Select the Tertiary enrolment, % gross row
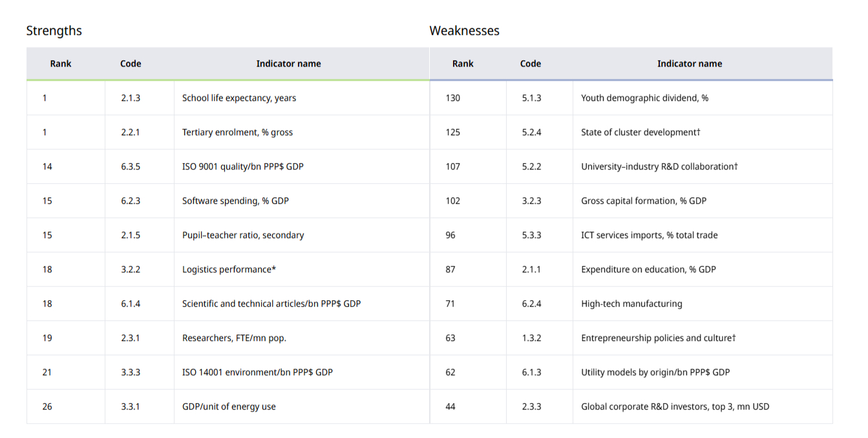This screenshot has width=868, height=438. (237, 133)
